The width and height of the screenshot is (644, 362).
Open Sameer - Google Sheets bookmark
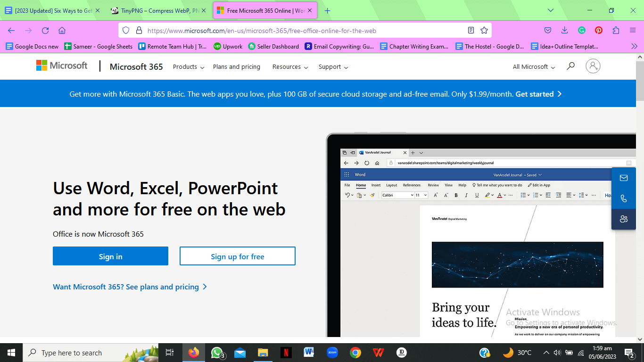[99, 46]
